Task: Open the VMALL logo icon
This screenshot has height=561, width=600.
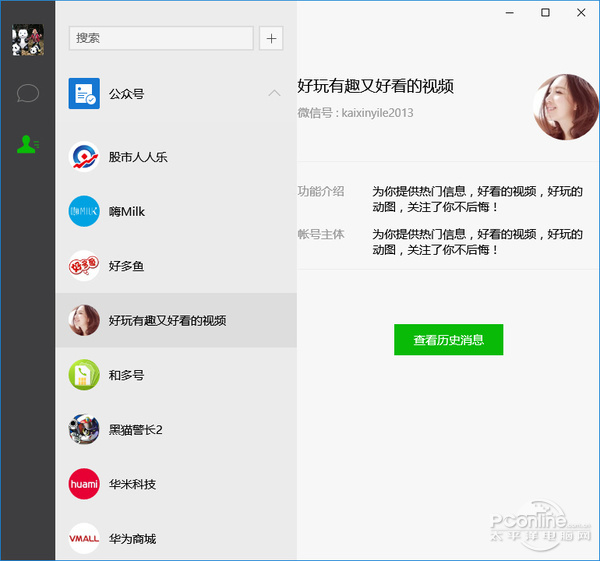Action: tap(84, 538)
